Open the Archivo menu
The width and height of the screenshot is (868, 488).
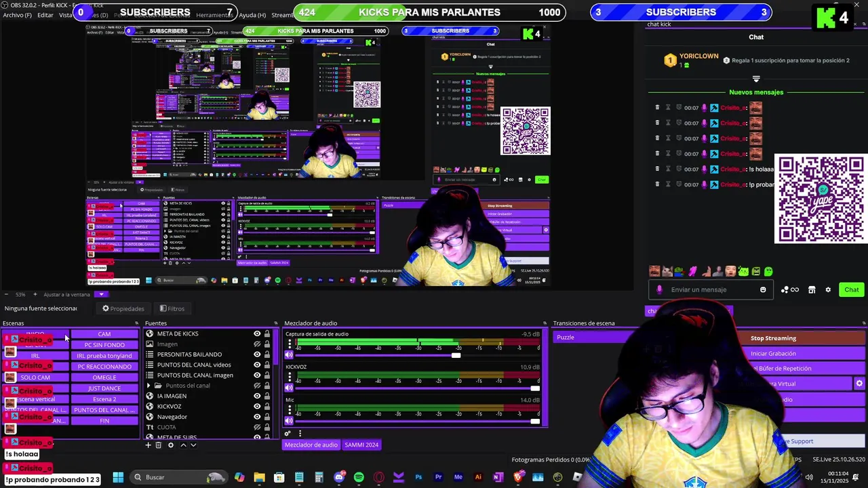[x=17, y=15]
